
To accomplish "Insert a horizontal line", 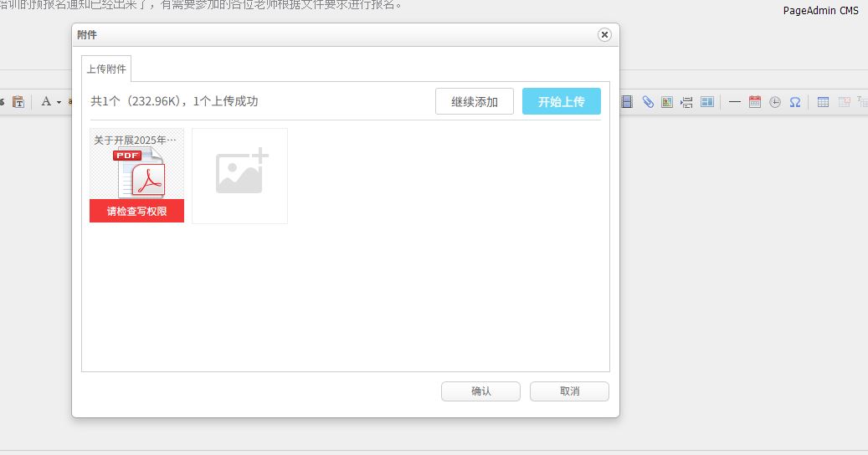I will [x=735, y=102].
